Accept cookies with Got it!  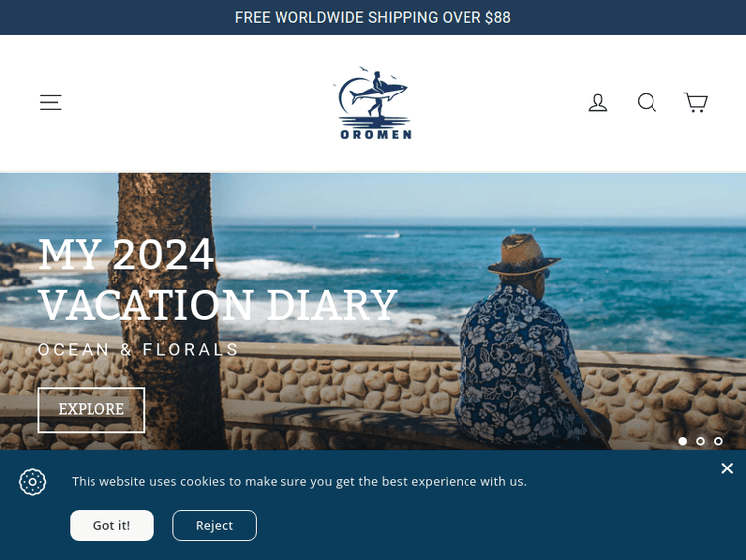(111, 526)
